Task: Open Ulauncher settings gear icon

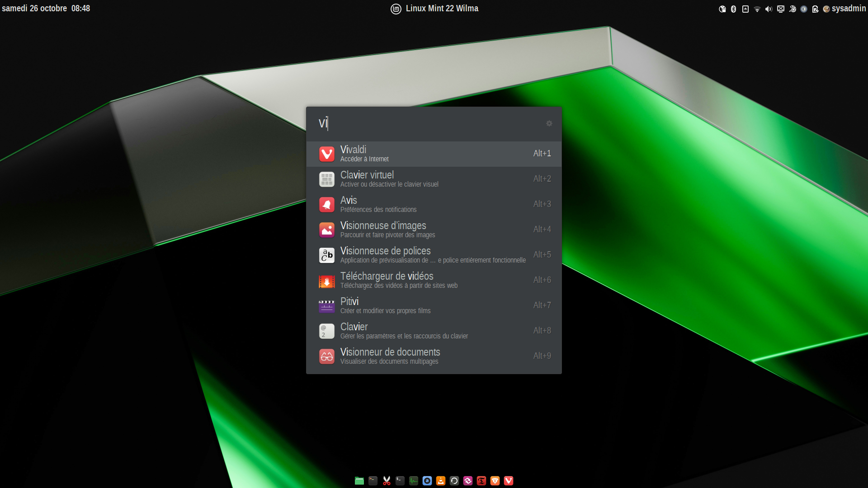Action: point(549,123)
